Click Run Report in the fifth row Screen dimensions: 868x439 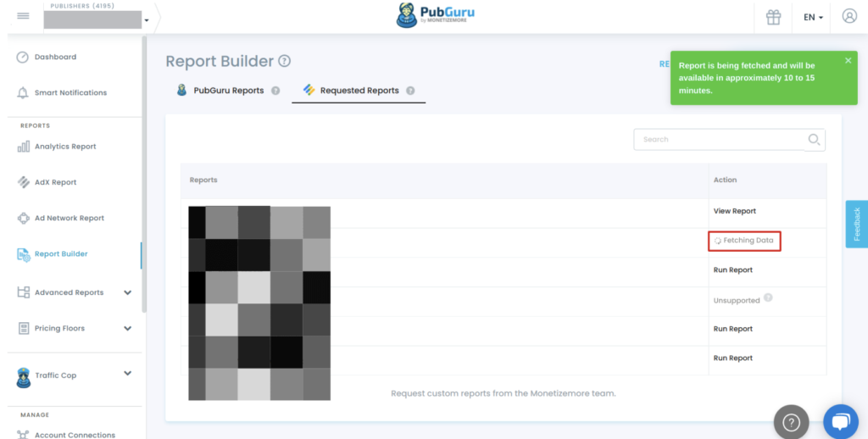pyautogui.click(x=733, y=329)
